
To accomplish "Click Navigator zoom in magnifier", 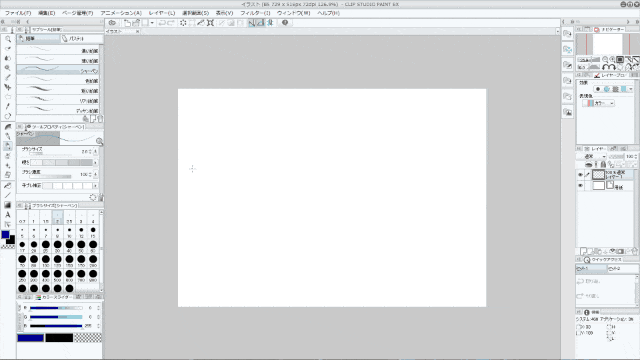I will tap(612, 60).
